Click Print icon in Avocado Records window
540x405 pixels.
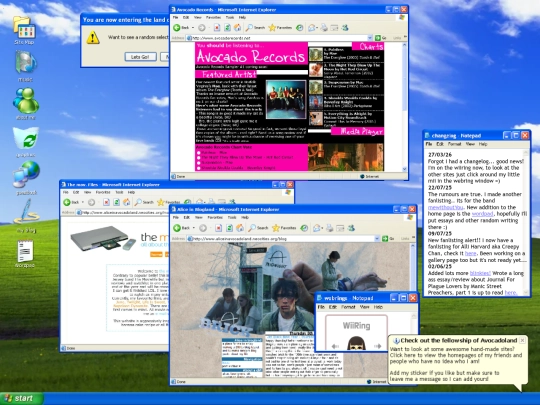(x=324, y=28)
